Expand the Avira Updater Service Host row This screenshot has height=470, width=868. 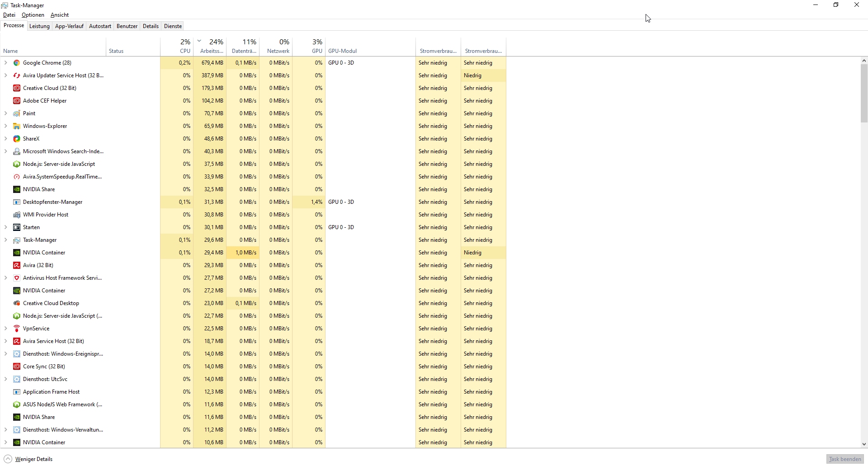[x=6, y=75]
